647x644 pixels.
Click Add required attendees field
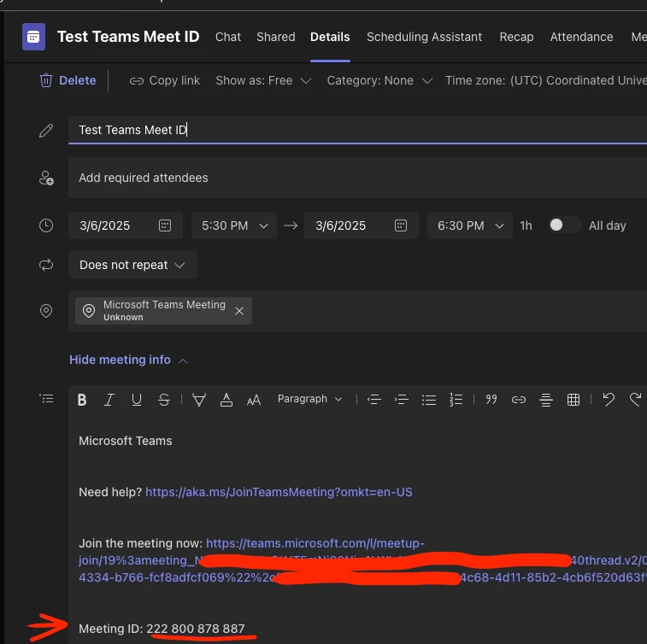point(357,178)
